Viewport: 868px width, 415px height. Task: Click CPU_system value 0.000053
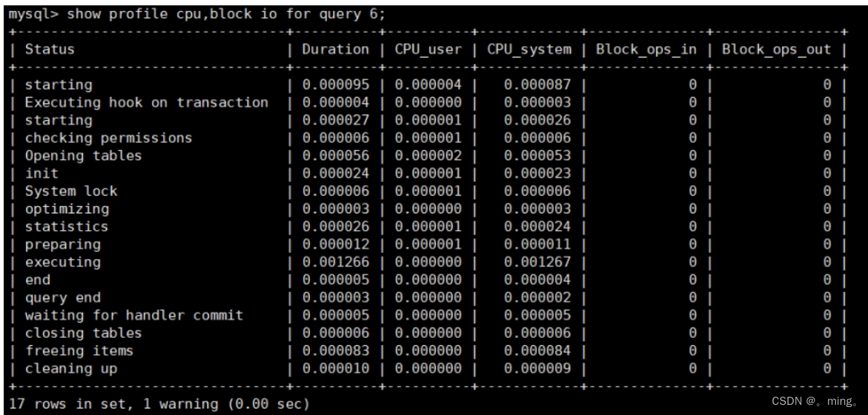click(537, 156)
